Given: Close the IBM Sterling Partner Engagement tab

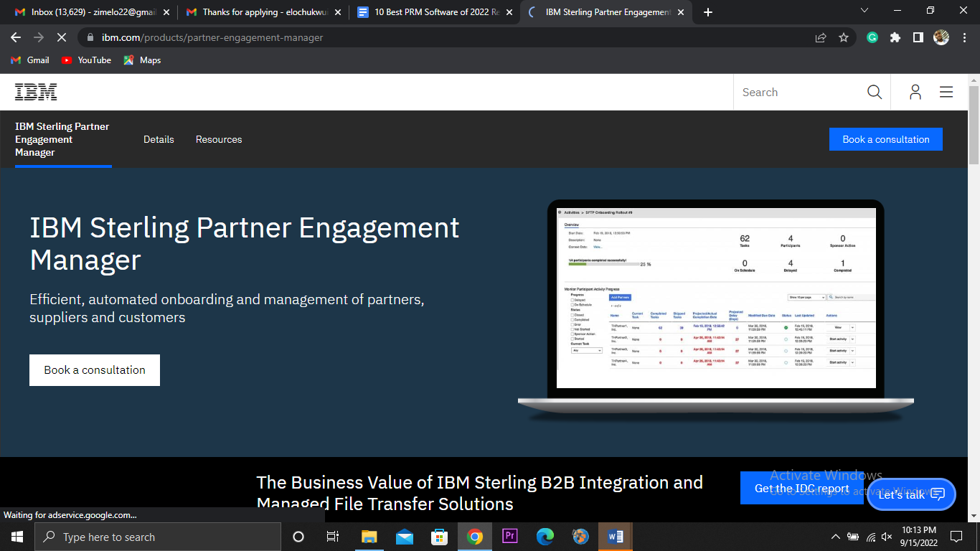Looking at the screenshot, I should point(680,12).
